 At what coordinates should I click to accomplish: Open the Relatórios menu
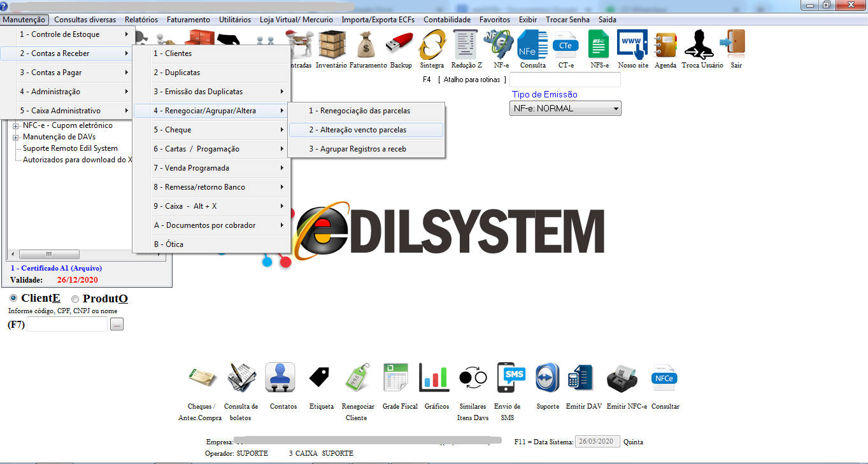coord(141,20)
